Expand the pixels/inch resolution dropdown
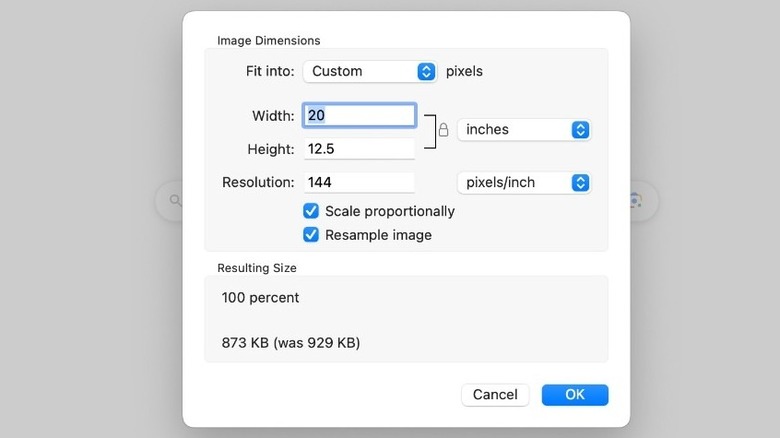Viewport: 780px width, 438px height. click(523, 182)
